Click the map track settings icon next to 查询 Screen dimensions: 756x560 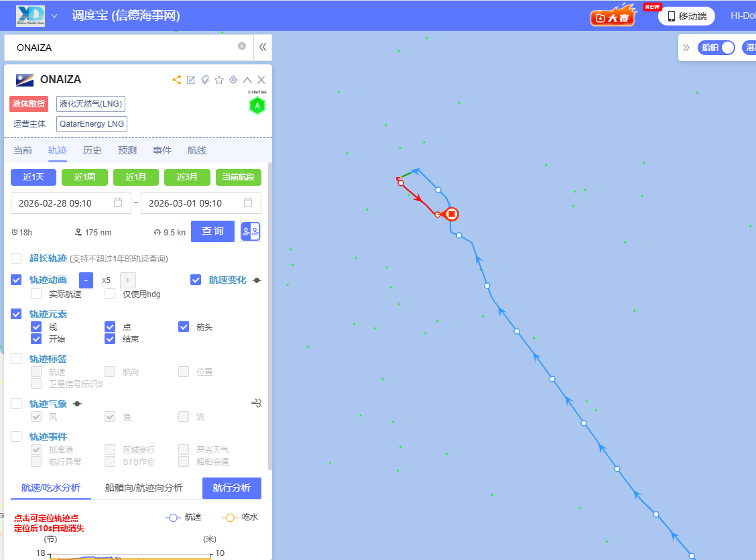click(251, 231)
